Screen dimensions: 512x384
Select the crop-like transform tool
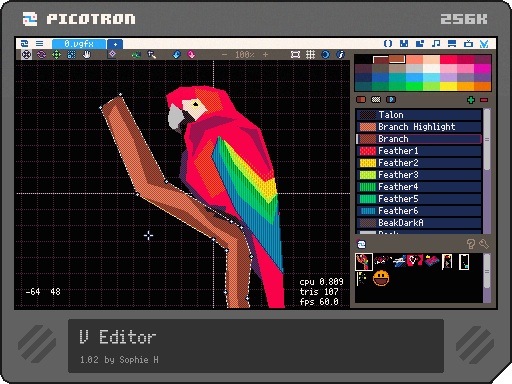[152, 54]
